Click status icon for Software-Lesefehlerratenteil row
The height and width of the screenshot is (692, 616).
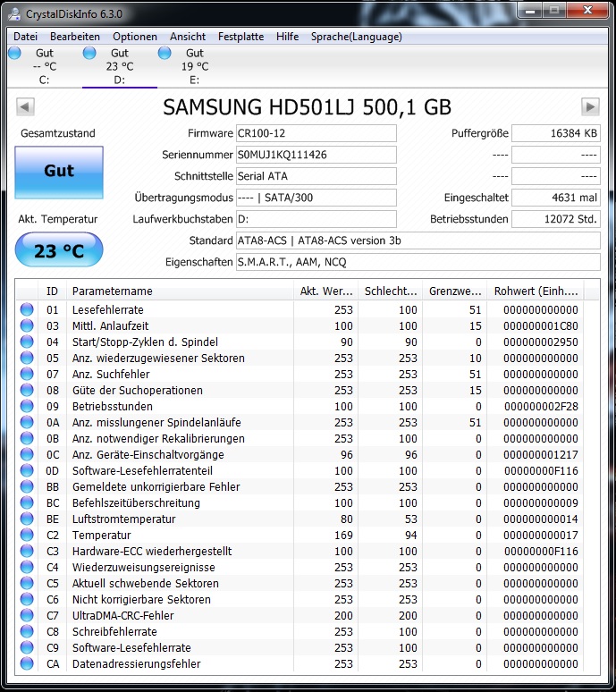point(27,470)
